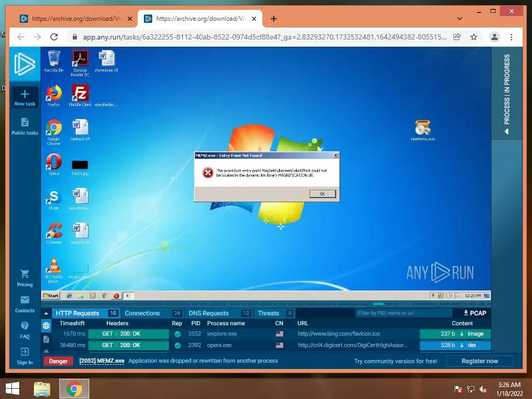Open Public tasks in sidebar
532x399 pixels.
25,127
